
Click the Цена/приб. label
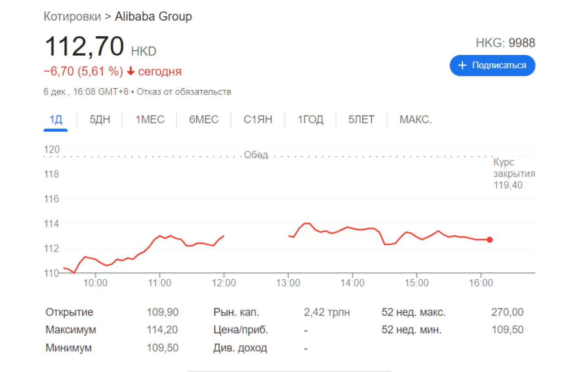(241, 330)
